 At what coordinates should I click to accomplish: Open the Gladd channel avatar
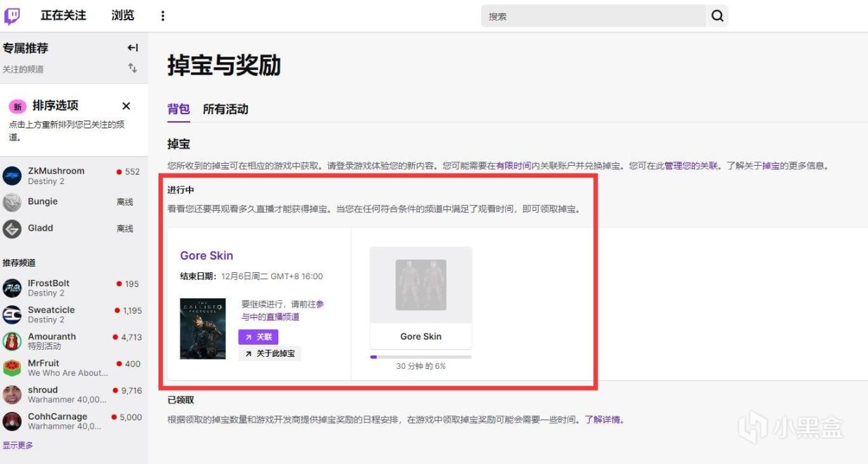coord(12,229)
